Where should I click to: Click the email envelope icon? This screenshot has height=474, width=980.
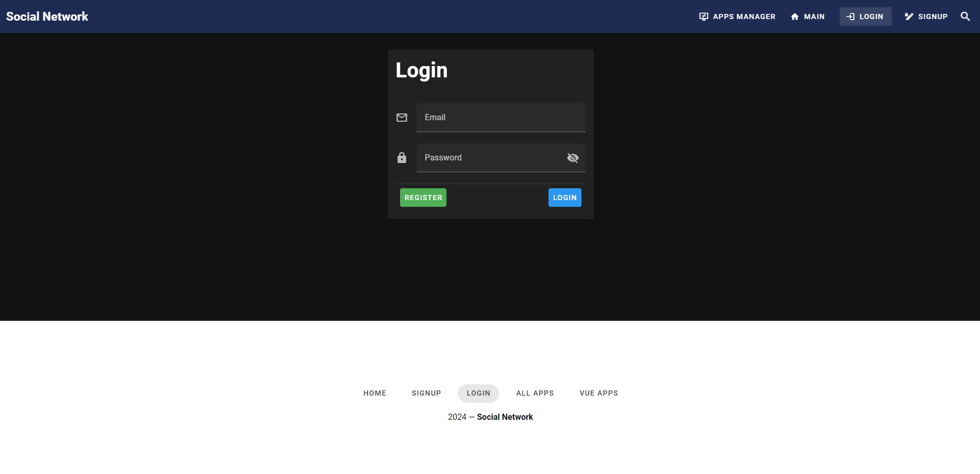(x=402, y=117)
